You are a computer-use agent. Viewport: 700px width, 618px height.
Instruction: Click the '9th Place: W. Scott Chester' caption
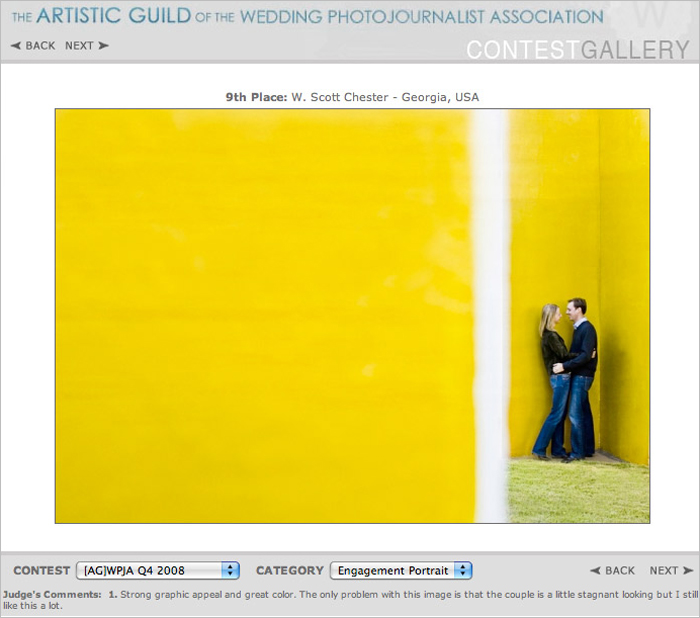tap(352, 97)
